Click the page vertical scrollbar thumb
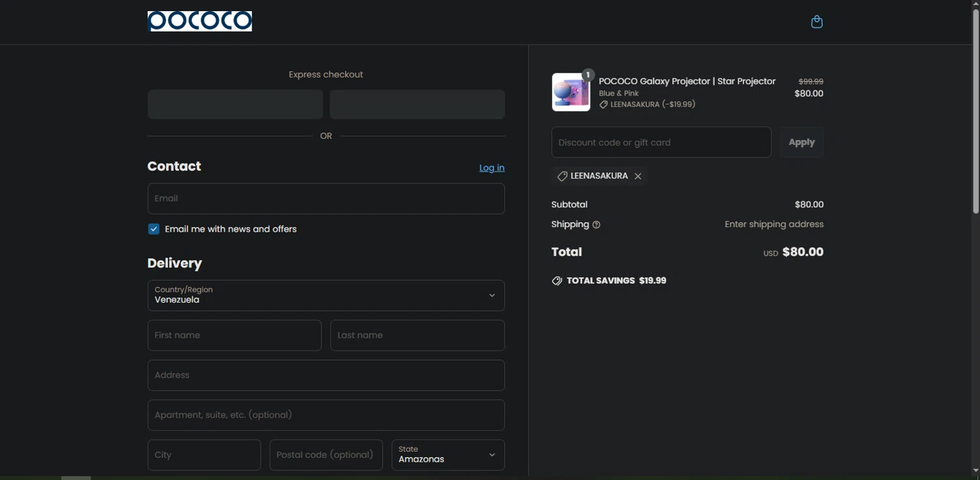Image resolution: width=980 pixels, height=480 pixels. point(975,111)
